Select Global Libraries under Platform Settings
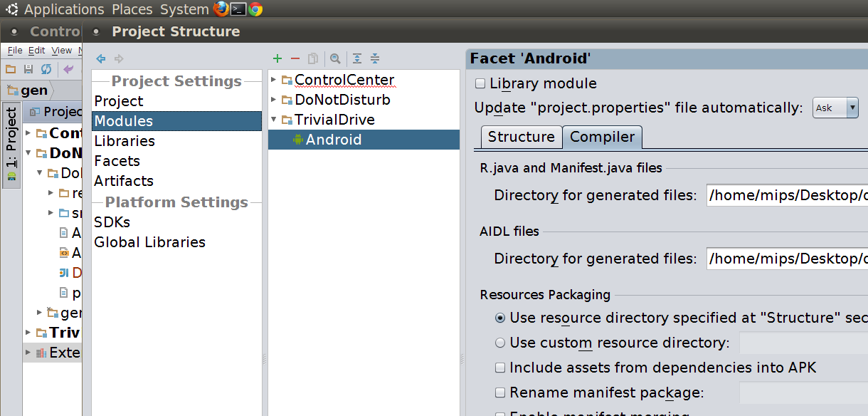Viewport: 868px width, 416px height. [176, 242]
